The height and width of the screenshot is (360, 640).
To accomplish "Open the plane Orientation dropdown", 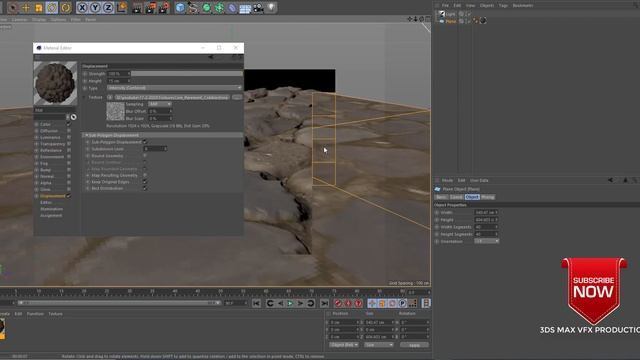I will tap(487, 241).
